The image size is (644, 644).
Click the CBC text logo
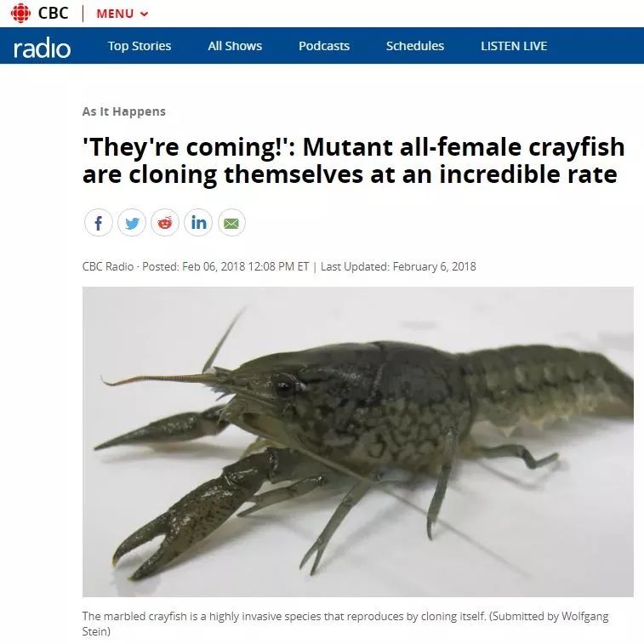tap(53, 13)
